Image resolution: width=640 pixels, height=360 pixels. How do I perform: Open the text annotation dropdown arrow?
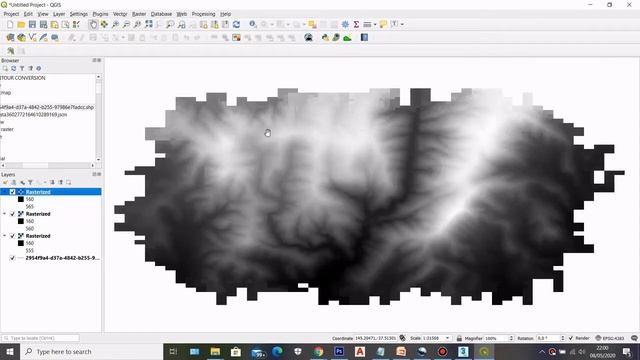point(402,24)
